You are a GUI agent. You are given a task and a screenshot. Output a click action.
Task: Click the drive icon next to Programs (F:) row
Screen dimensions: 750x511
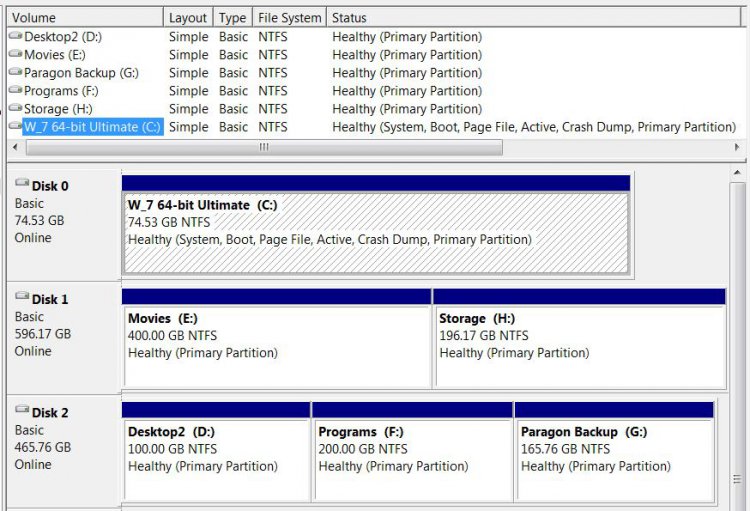[16, 90]
